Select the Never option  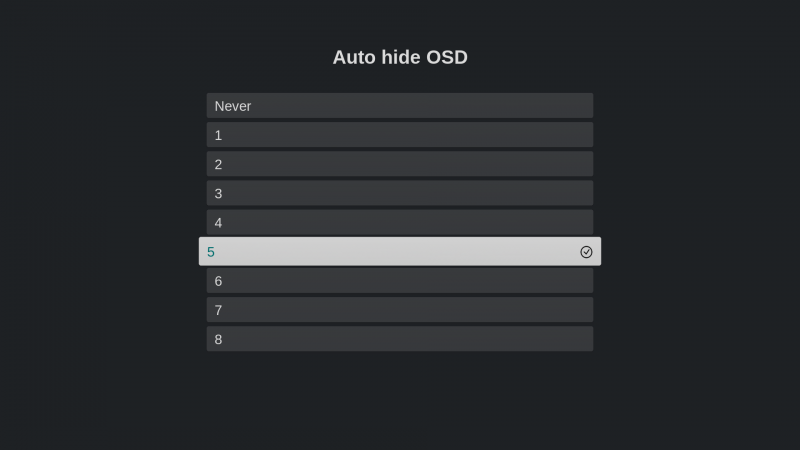[x=399, y=106]
